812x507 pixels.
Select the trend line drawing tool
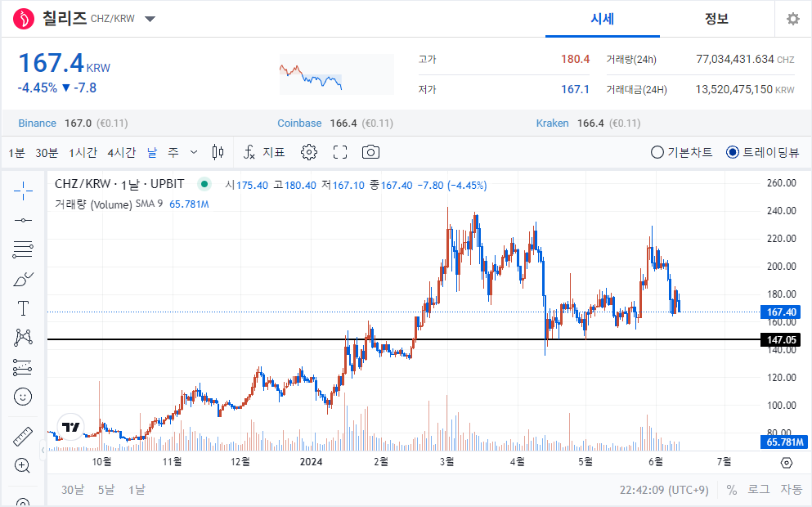tap(23, 221)
